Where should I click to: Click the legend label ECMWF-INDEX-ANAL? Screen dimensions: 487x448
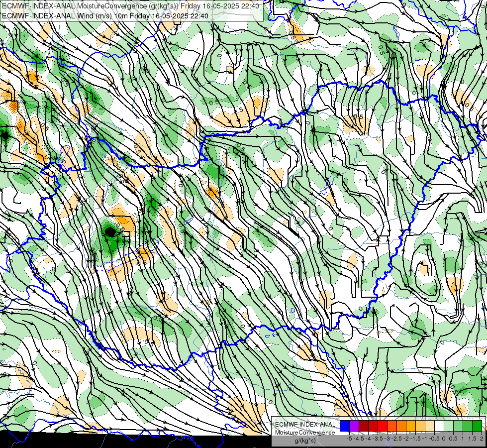pos(305,425)
